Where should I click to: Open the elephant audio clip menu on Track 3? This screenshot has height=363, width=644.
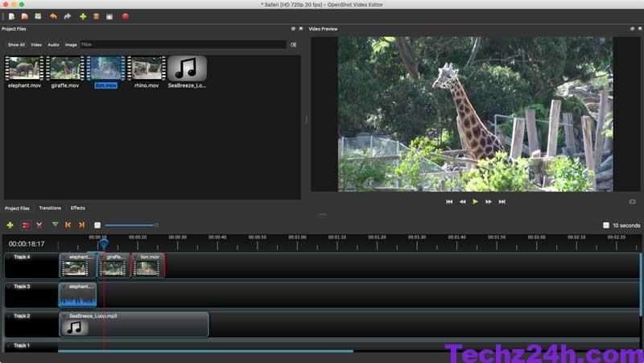tap(64, 287)
